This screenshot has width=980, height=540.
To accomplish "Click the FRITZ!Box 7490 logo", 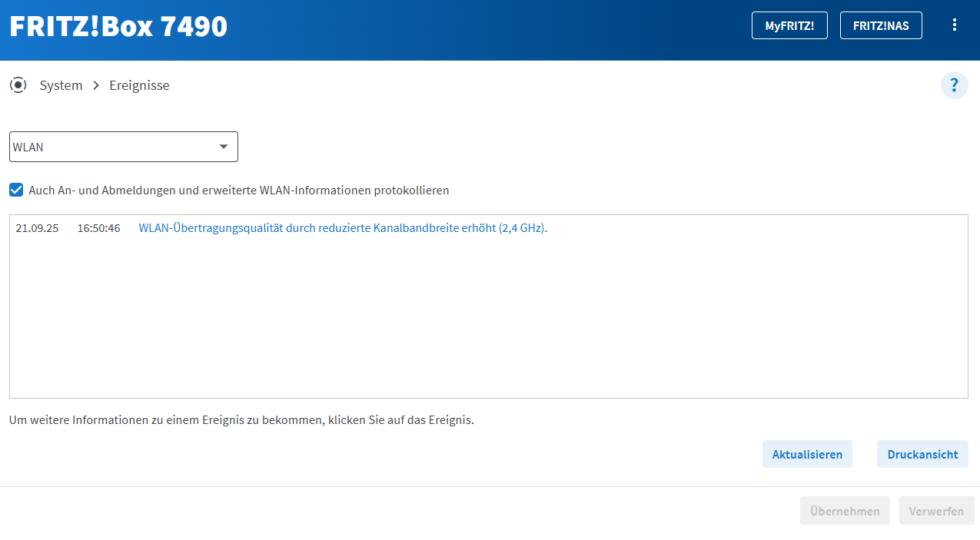I will pos(118,26).
